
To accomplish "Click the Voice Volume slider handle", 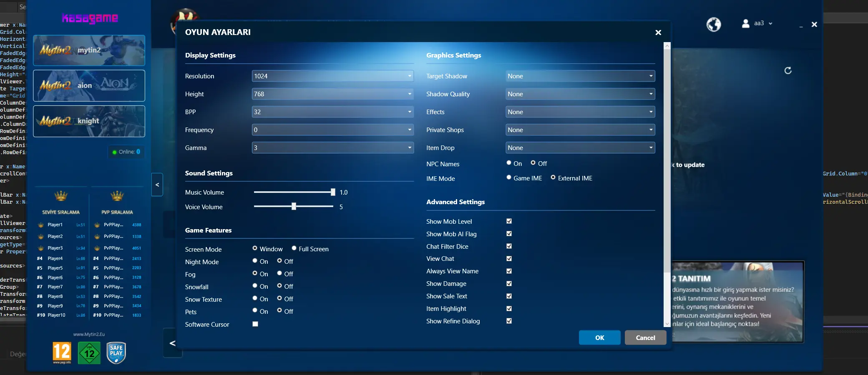I will click(x=294, y=207).
